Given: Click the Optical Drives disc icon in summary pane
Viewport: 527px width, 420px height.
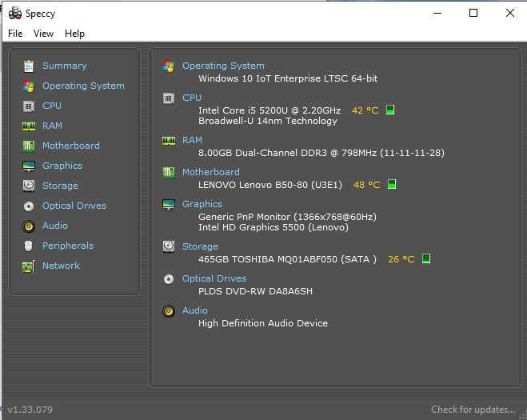Looking at the screenshot, I should point(169,278).
